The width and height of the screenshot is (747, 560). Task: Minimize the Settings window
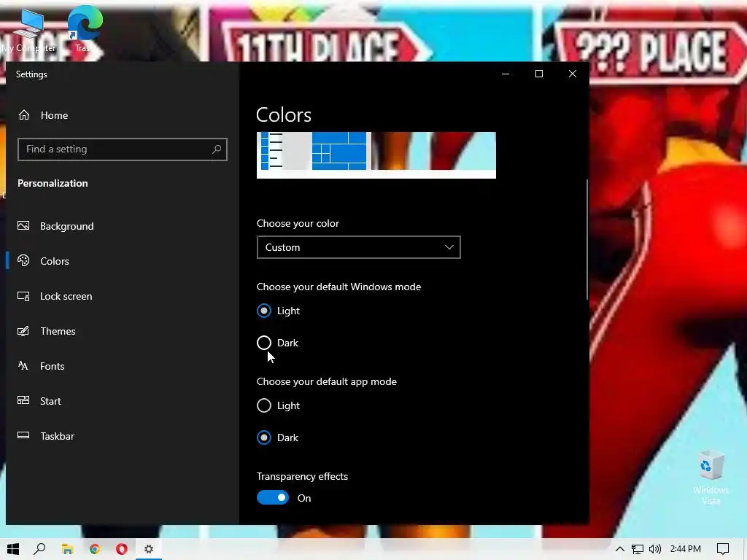pos(506,74)
